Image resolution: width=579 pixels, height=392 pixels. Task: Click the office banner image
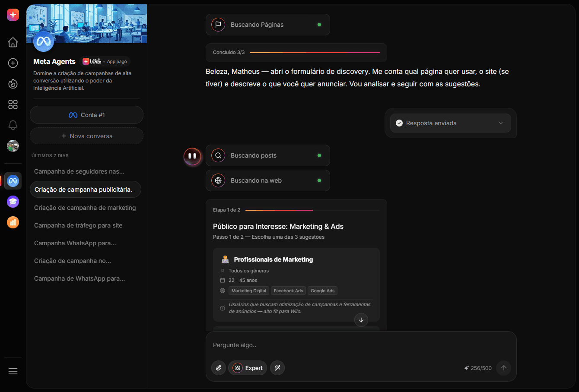pyautogui.click(x=86, y=24)
